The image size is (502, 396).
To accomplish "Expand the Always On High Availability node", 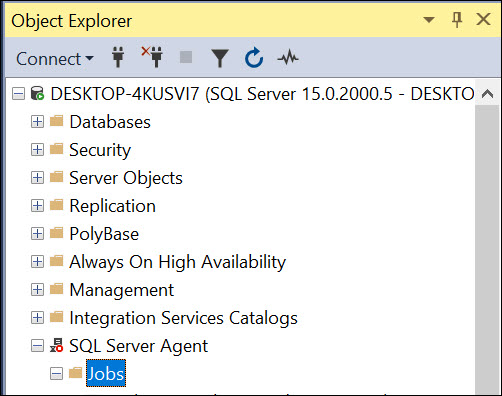I will (37, 262).
